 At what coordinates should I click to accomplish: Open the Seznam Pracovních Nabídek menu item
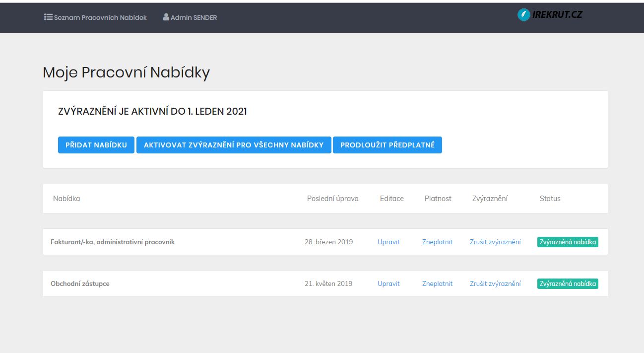[100, 17]
